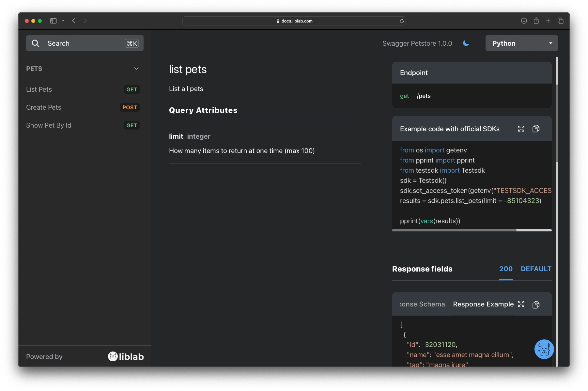Open the sidebar options chevron
This screenshot has height=391, width=588.
(63, 21)
